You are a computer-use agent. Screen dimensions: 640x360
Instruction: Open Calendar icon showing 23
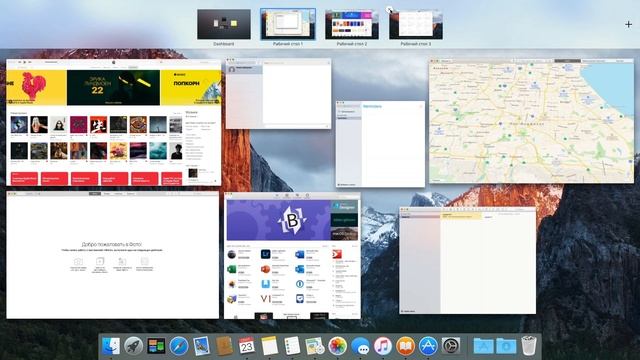[247, 346]
